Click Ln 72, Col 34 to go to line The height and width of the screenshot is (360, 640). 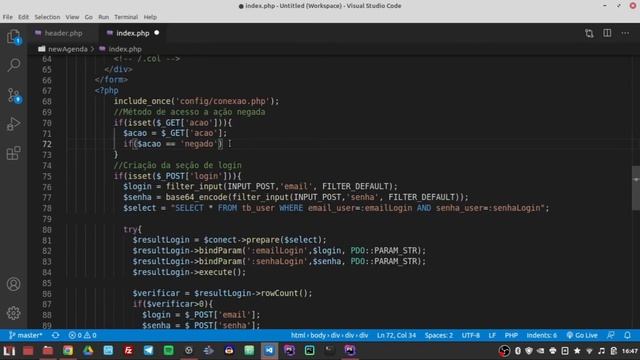(396, 335)
